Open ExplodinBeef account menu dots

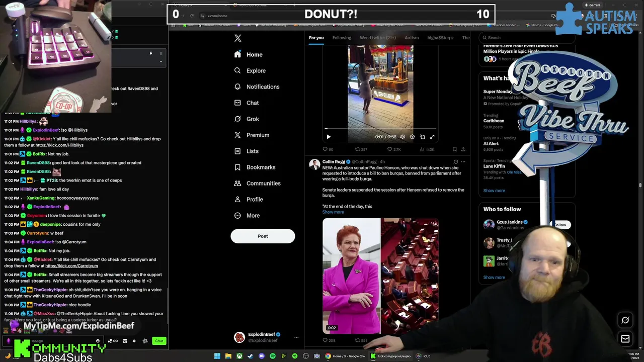(296, 337)
